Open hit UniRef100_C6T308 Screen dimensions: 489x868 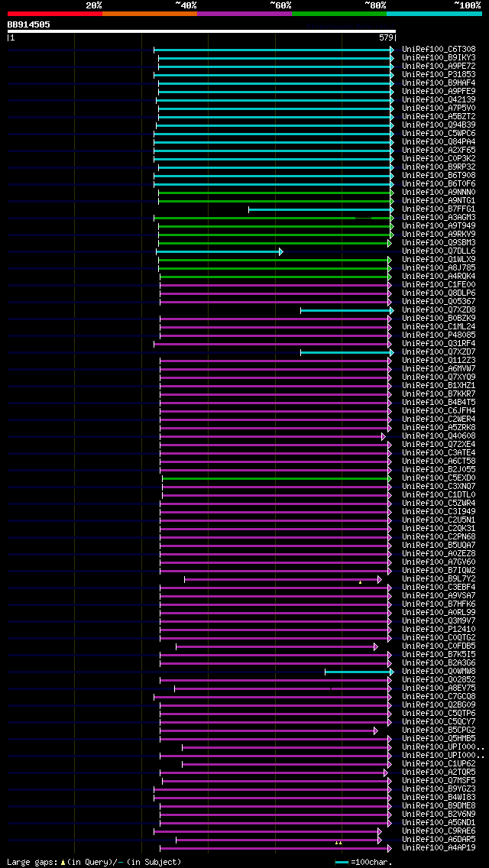pyautogui.click(x=439, y=49)
